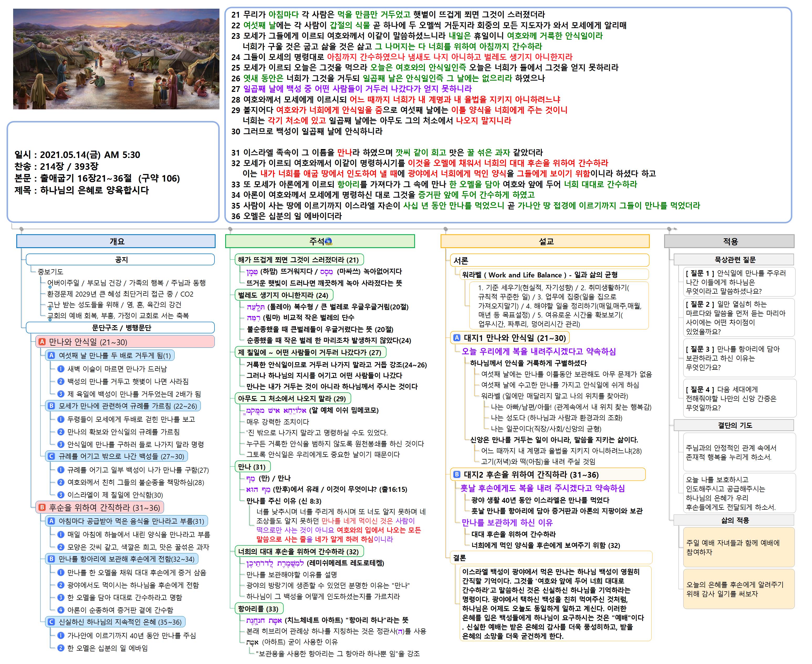Open the [ 질문 1 ] question box
The image size is (812, 664).
739,282
